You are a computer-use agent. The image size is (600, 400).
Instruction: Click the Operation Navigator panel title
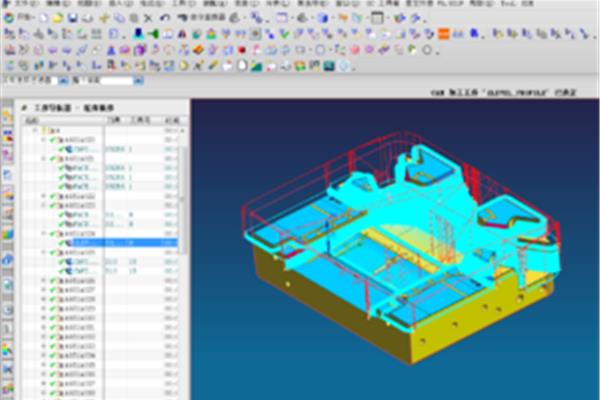coord(74,108)
